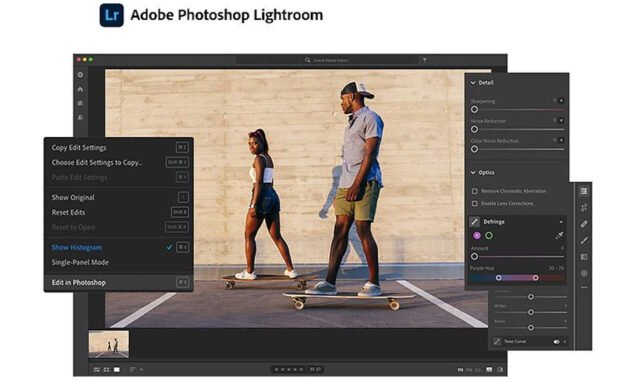The height and width of the screenshot is (380, 630).
Task: Choose Copy Edit Settings
Action: pyautogui.click(x=118, y=148)
